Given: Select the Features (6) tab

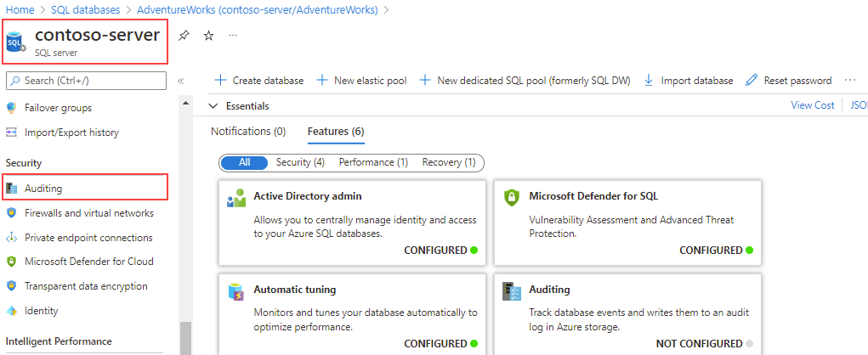Looking at the screenshot, I should tap(336, 132).
